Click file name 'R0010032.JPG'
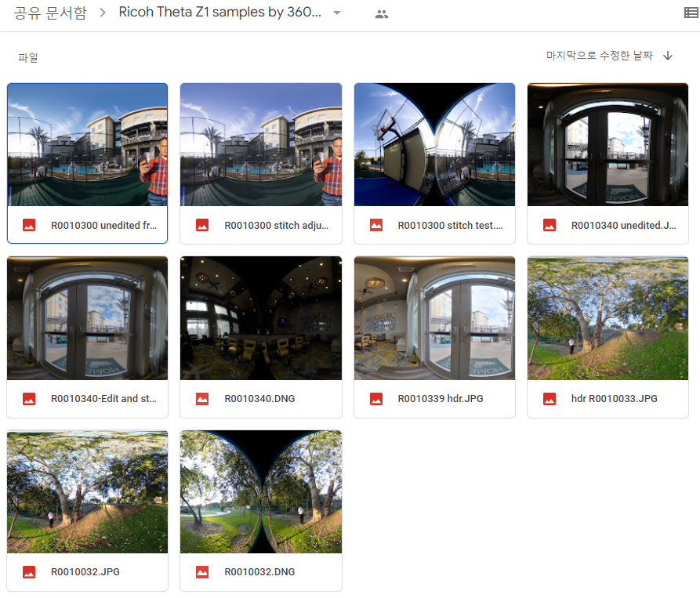This screenshot has width=700, height=598. click(x=85, y=571)
